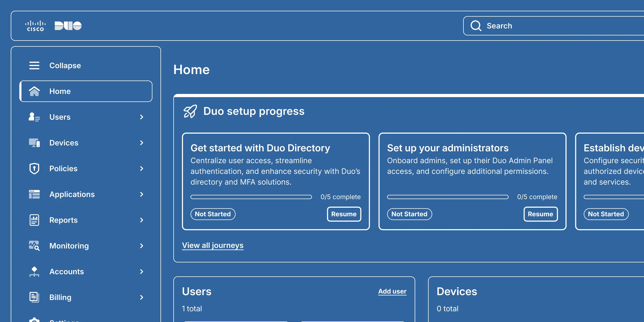
Task: Click the Duo setup progress title
Action: point(254,111)
